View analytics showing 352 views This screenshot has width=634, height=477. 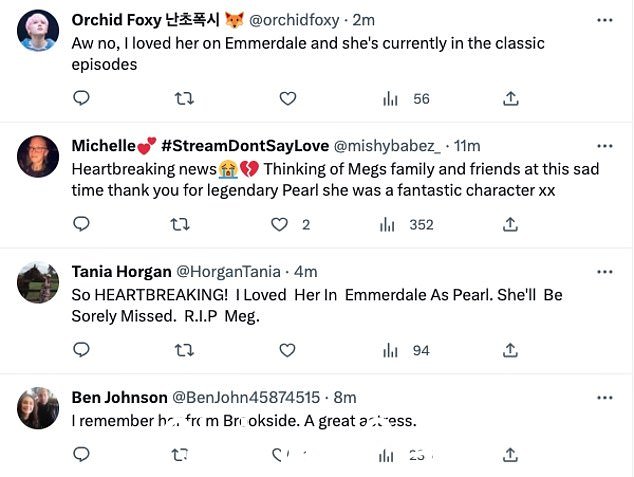point(406,225)
